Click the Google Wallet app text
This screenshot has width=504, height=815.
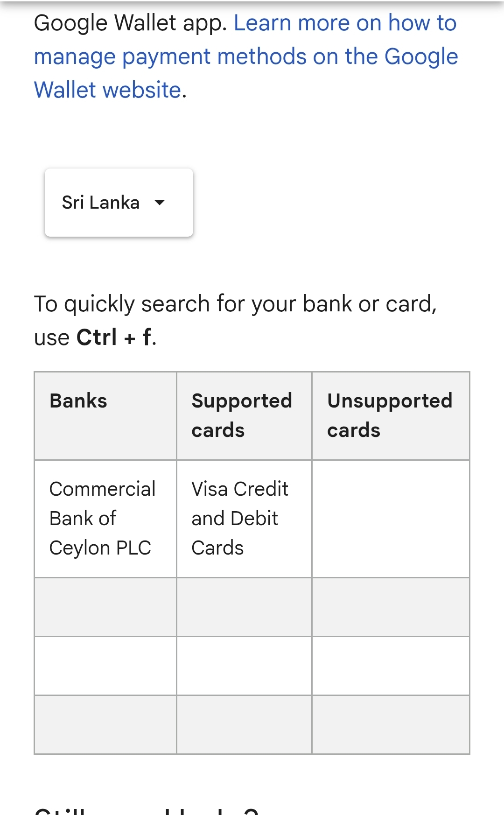130,23
